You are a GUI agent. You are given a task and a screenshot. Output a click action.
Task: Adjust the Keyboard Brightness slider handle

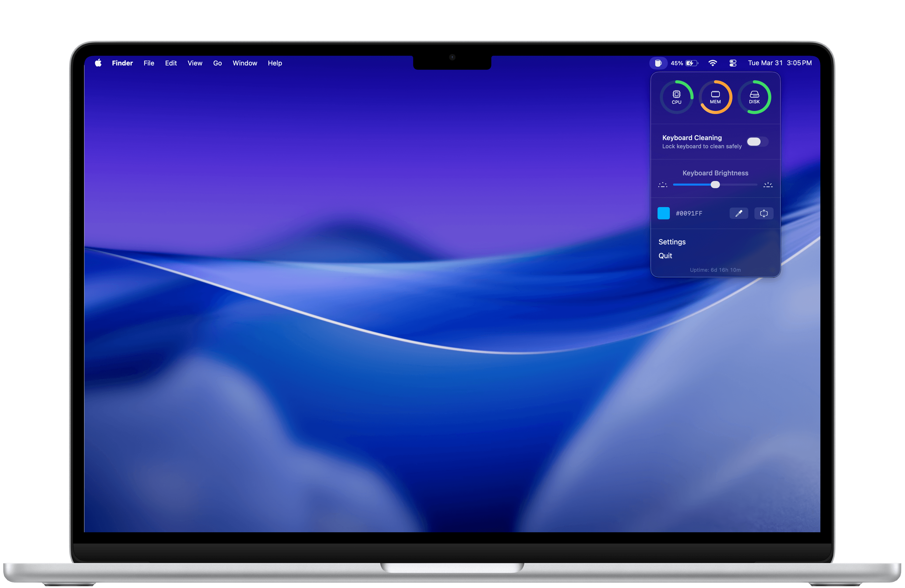point(715,185)
